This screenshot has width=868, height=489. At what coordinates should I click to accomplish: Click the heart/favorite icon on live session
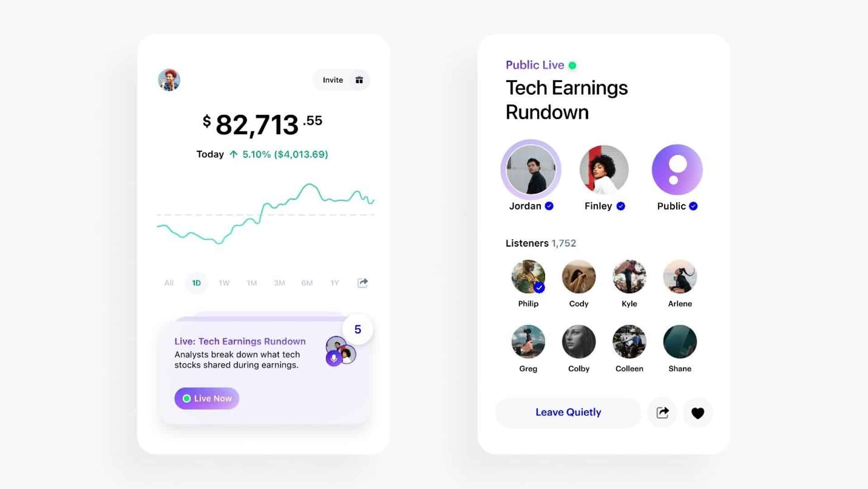698,412
